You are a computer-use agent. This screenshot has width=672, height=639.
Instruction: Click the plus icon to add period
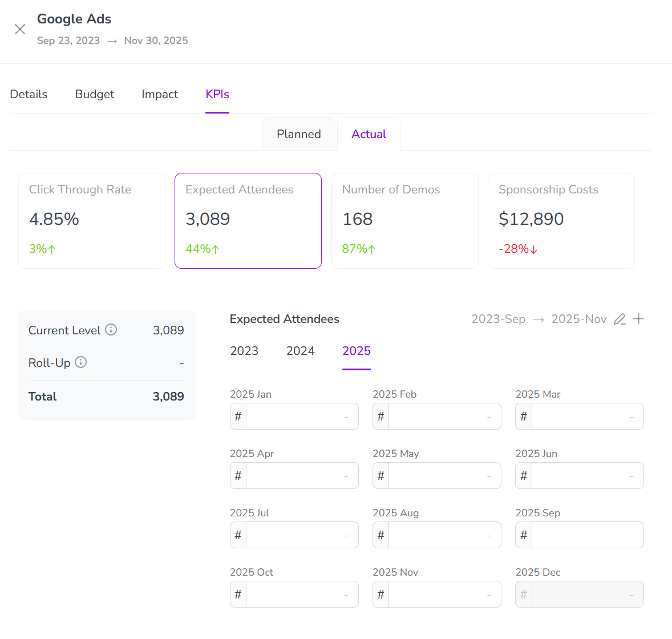point(639,319)
